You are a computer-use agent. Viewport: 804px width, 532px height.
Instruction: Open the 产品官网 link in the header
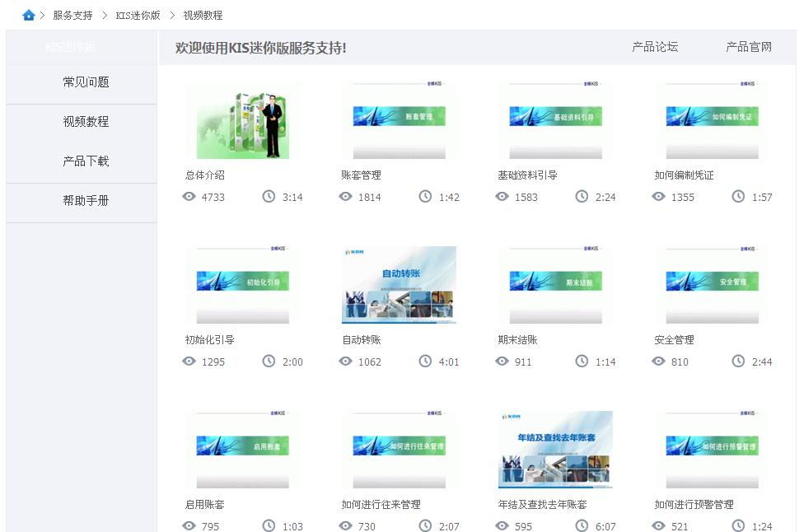(x=749, y=47)
